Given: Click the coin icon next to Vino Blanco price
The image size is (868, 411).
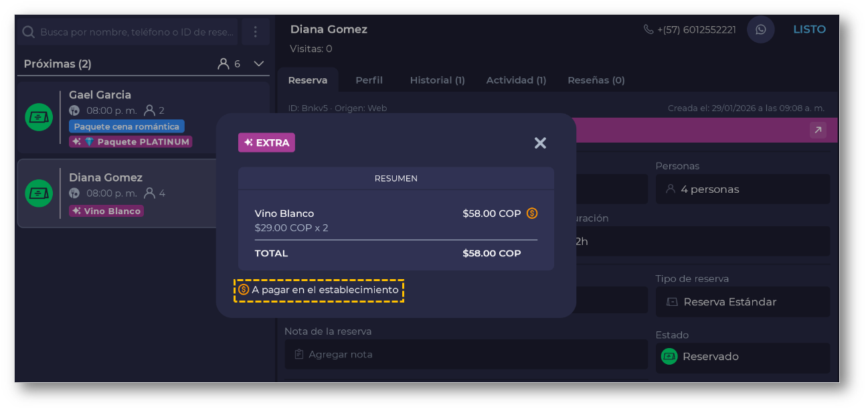Looking at the screenshot, I should coord(532,214).
